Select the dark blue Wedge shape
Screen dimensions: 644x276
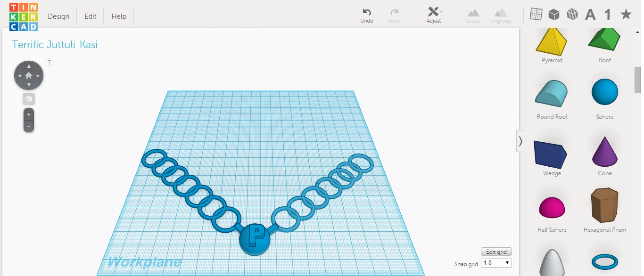click(551, 154)
